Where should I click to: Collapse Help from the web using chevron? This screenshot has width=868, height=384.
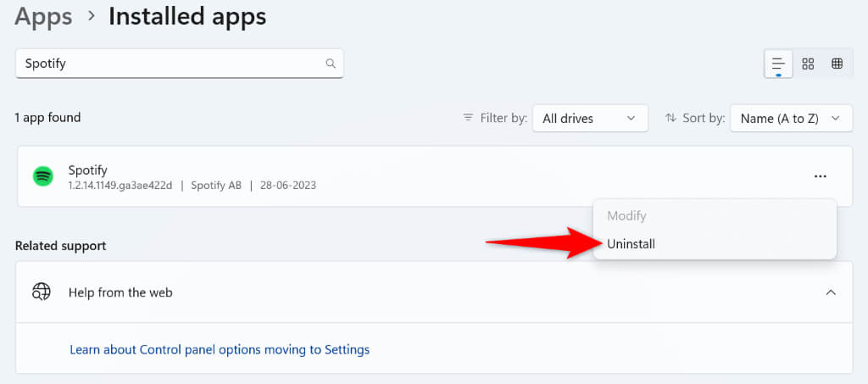tap(831, 292)
